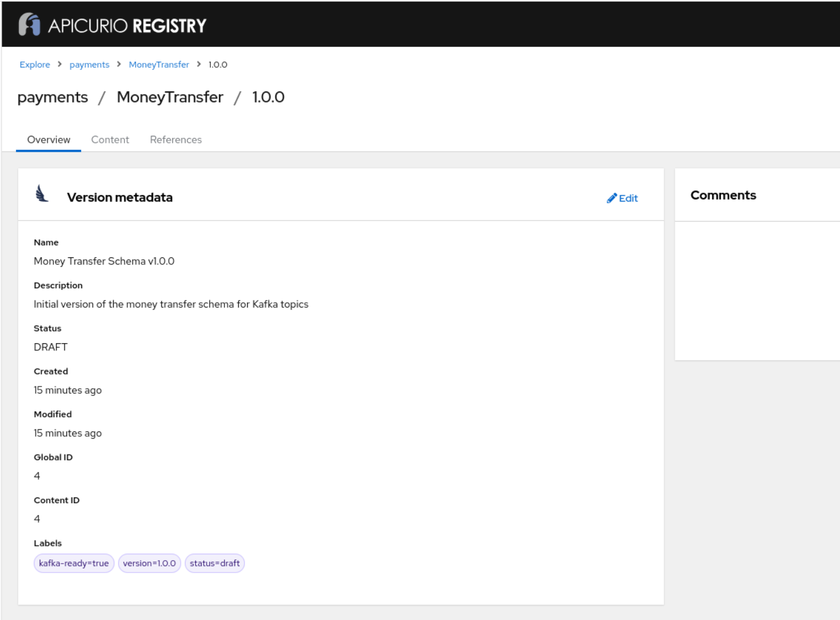Click the APICURIO REGISTRY header title
This screenshot has width=840, height=620.
click(x=127, y=25)
